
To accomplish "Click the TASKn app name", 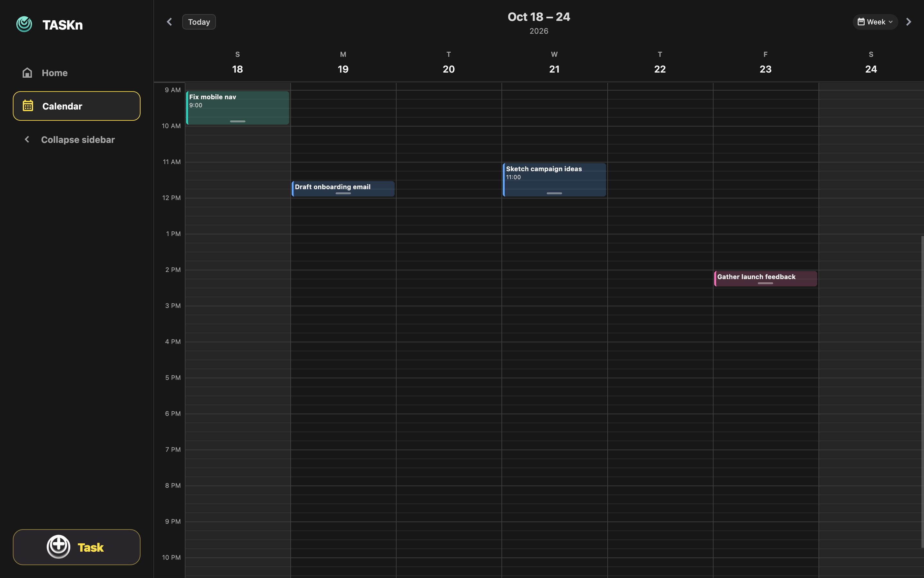I will tap(63, 25).
